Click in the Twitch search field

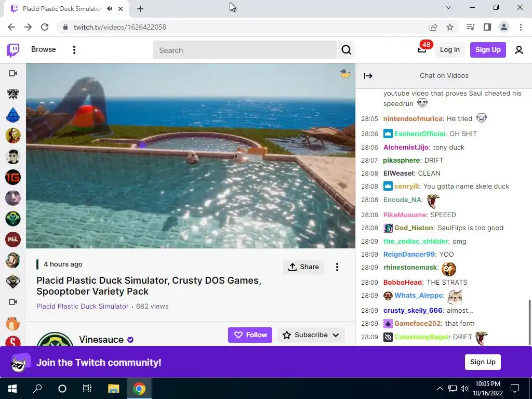pyautogui.click(x=245, y=50)
